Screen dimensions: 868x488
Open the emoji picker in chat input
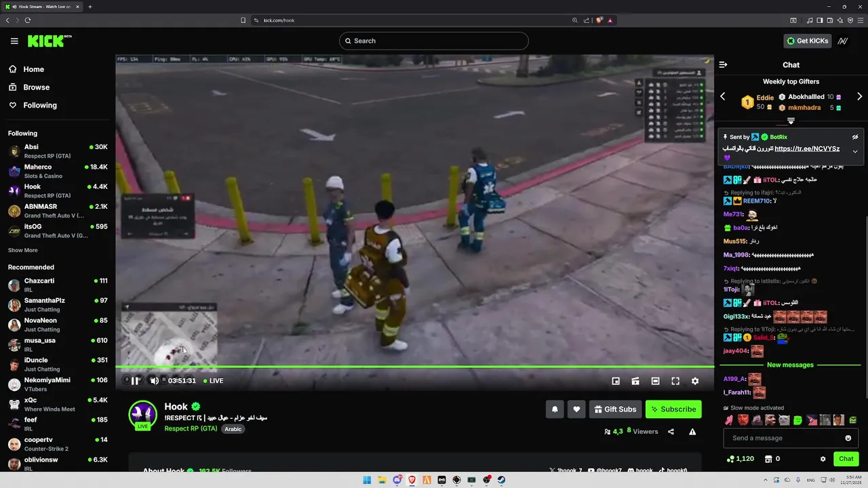point(848,438)
